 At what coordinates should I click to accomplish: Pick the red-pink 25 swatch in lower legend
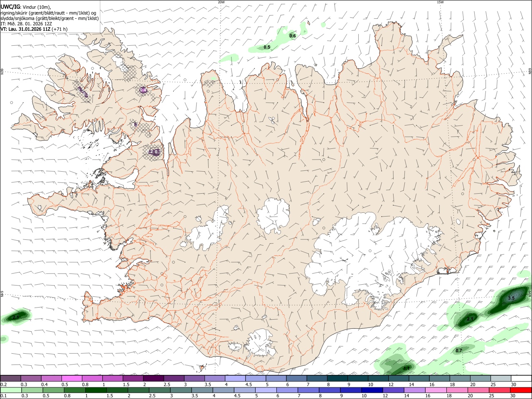tap(500, 390)
